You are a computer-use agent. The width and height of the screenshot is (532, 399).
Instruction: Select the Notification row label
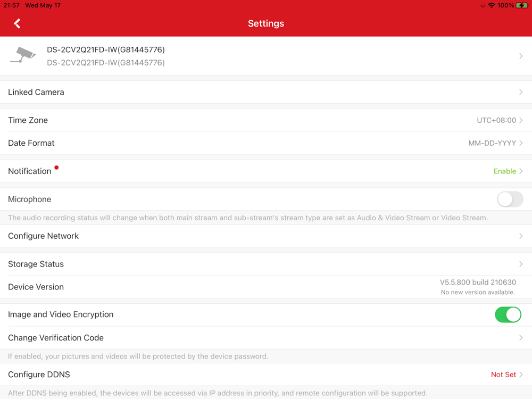(29, 171)
